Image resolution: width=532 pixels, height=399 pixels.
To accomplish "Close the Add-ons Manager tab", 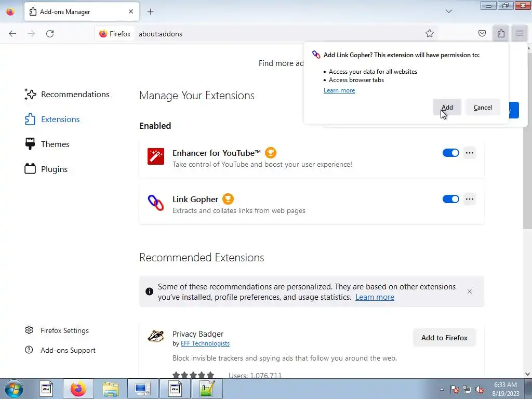I will 131,11.
